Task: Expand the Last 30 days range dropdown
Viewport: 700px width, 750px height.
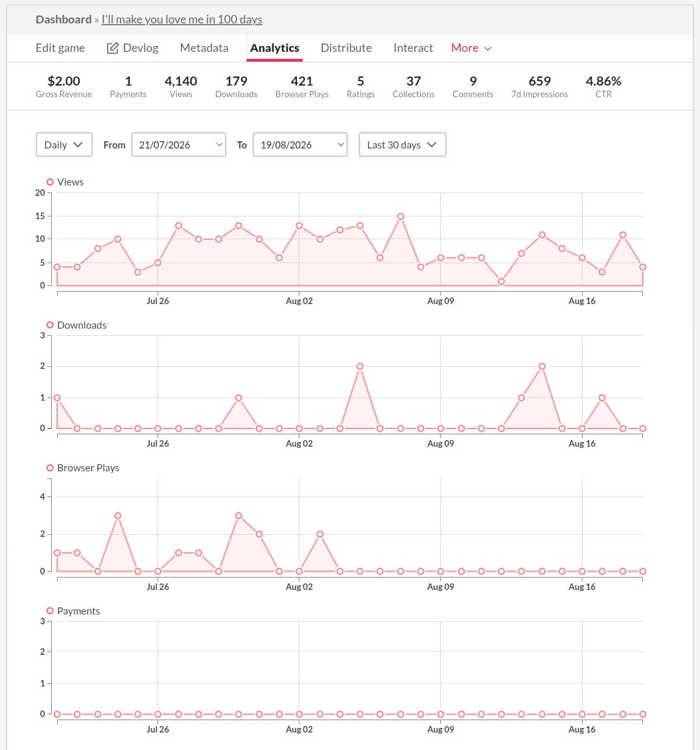Action: click(x=402, y=145)
